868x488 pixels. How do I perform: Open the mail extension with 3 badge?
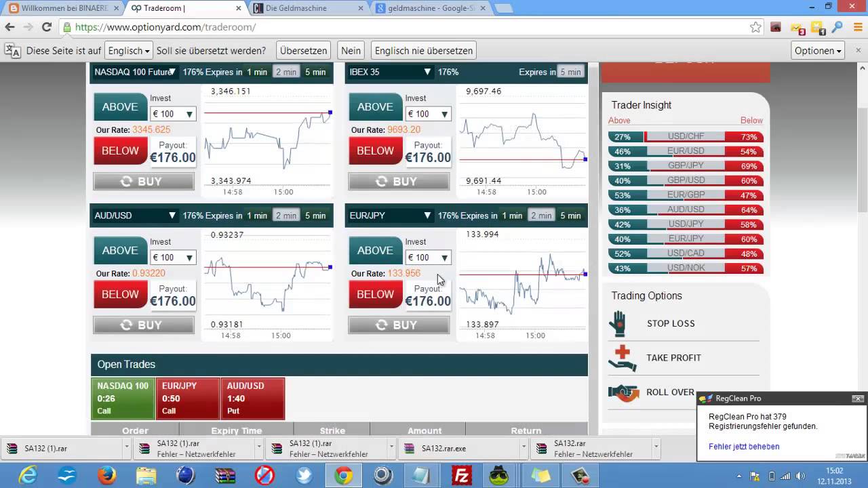796,27
